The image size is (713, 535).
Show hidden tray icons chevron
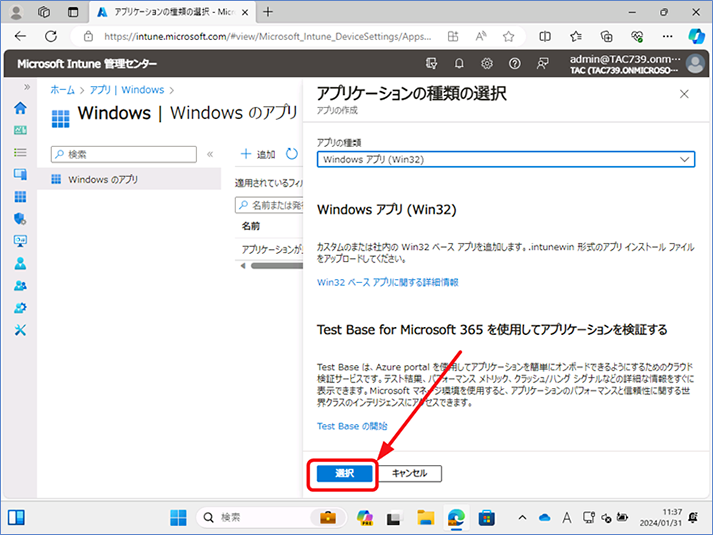pyautogui.click(x=522, y=517)
